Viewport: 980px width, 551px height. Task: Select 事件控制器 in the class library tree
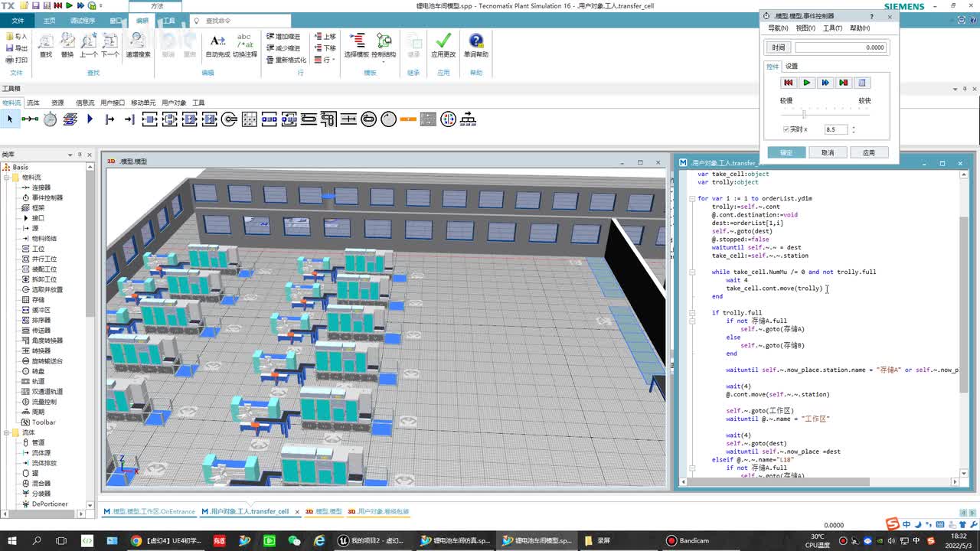pyautogui.click(x=47, y=197)
